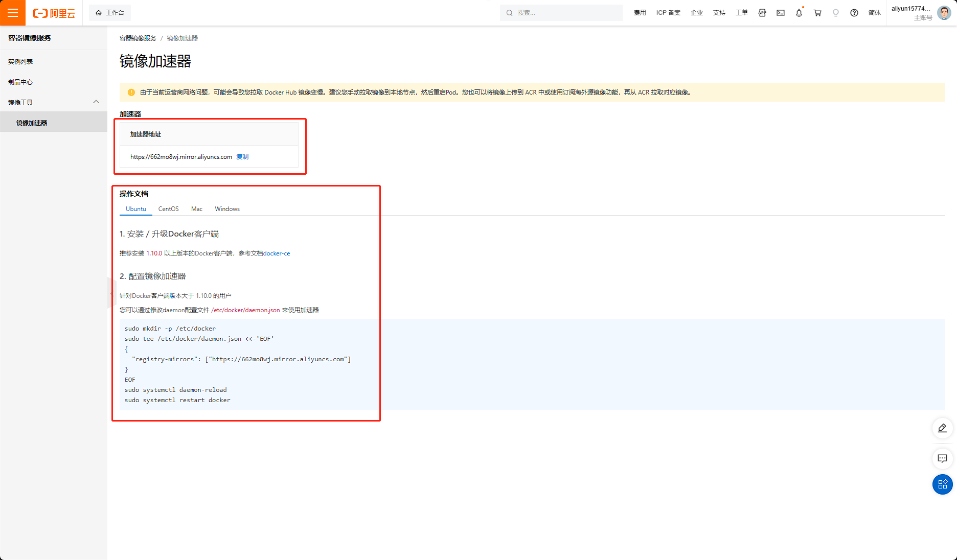
Task: Click 镜像加速器 page heading
Action: pos(155,61)
